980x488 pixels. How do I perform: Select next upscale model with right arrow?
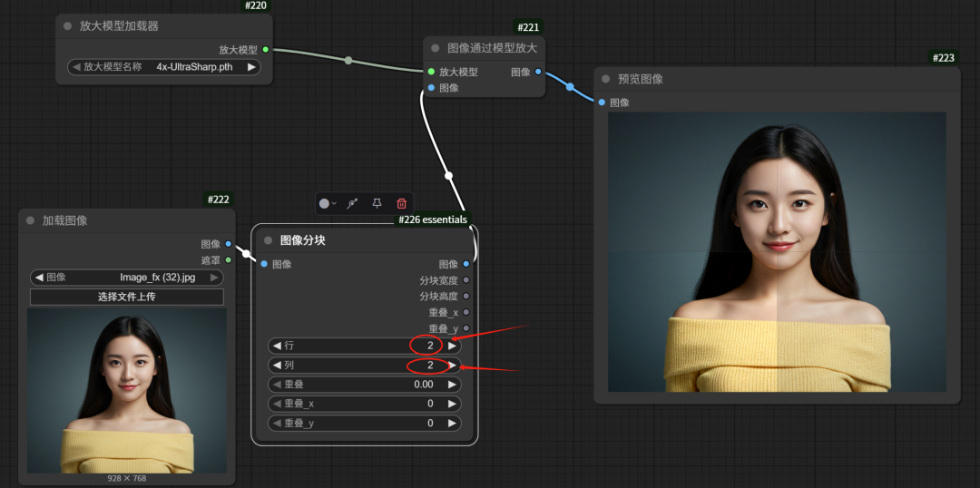(251, 67)
